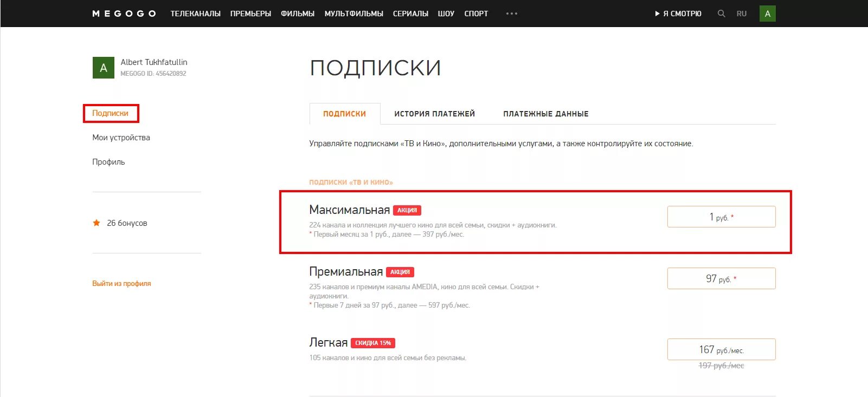The width and height of the screenshot is (868, 397).
Task: Click the Albert Tukhfatullin username
Action: 154,62
